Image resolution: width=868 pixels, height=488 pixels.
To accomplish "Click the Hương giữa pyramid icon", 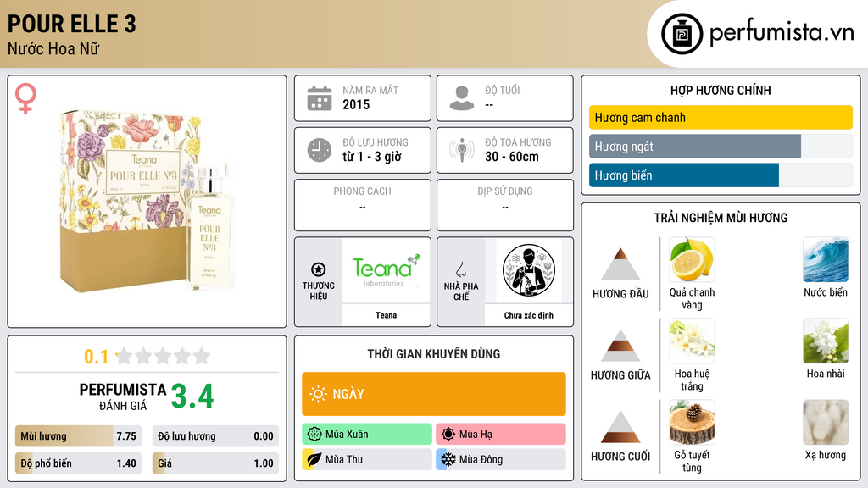I will 620,346.
